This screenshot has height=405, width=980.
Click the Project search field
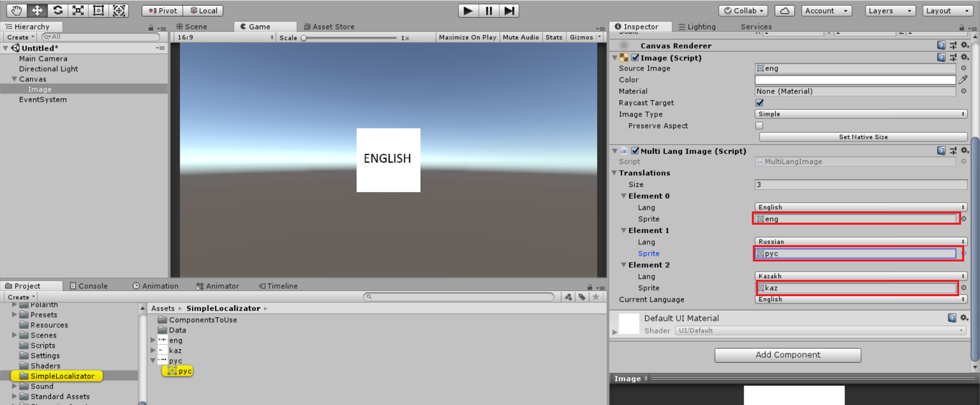tap(458, 297)
